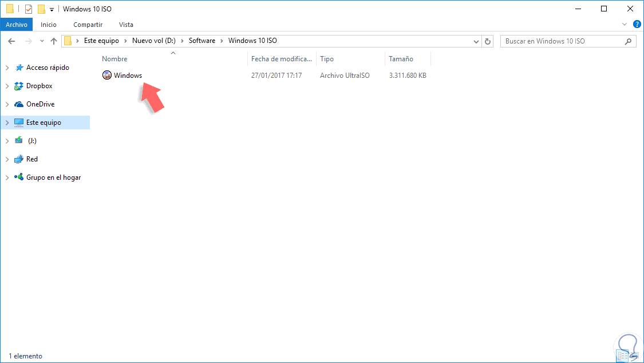
Task: Open the Windows UltraISO file icon
Action: 107,75
